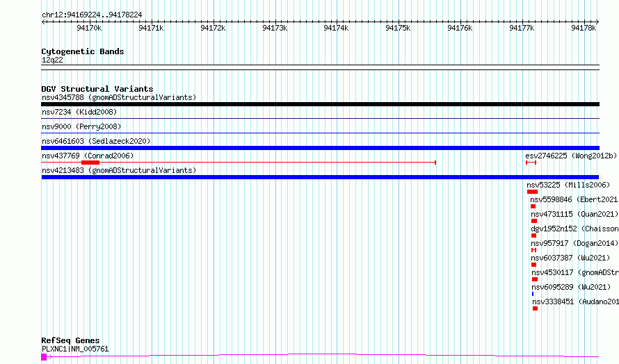Viewport: 619px width, 364px height.
Task: Open the nsv5598846 (Ebert2021) label
Action: [574, 199]
